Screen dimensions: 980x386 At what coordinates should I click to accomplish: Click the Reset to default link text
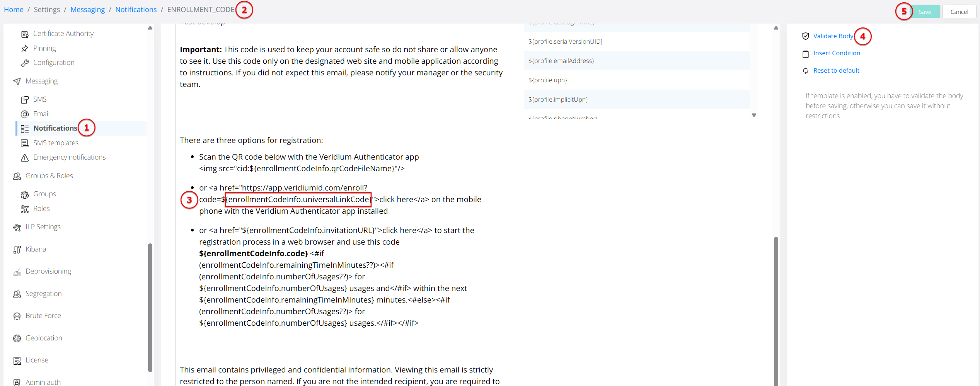pyautogui.click(x=836, y=70)
